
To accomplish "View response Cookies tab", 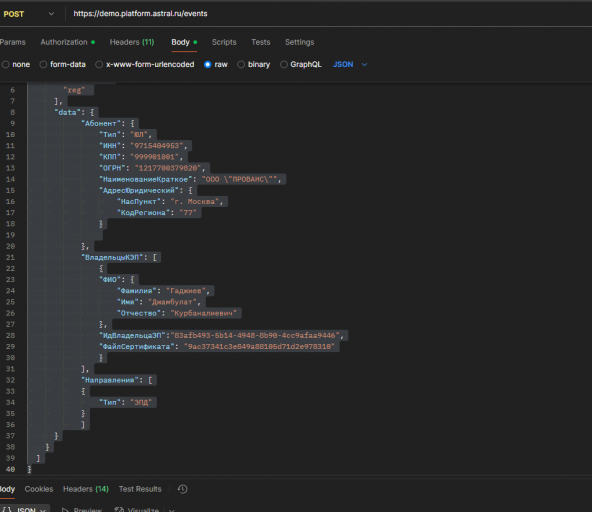I will click(x=39, y=489).
